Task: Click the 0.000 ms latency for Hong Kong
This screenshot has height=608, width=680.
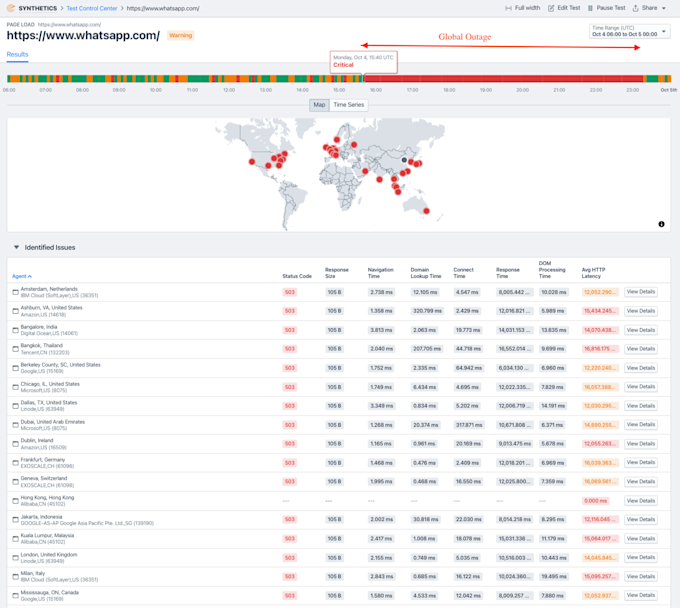Action: (595, 501)
